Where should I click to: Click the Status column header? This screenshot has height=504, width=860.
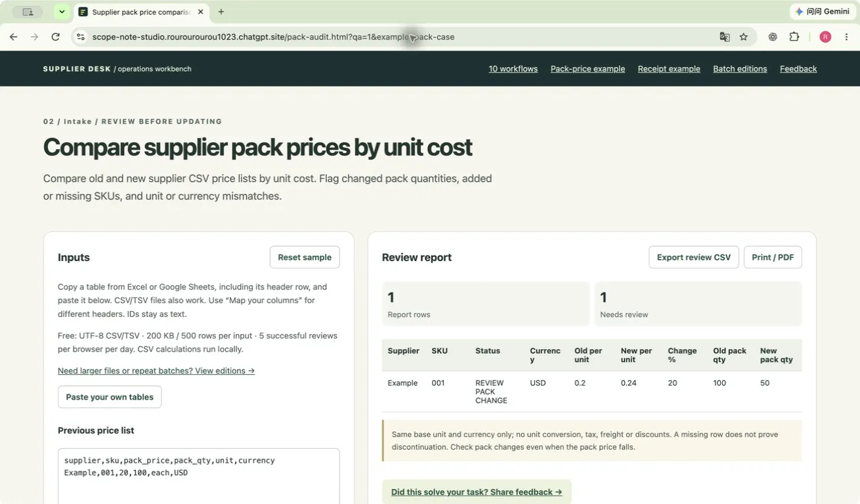(x=488, y=351)
